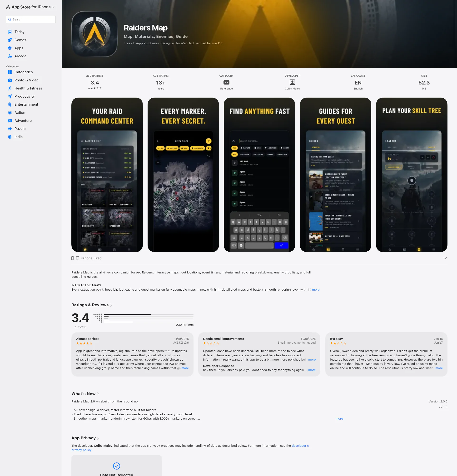Click the Entertainment popcorn icon
Viewport: 457px width, 476px height.
pyautogui.click(x=10, y=104)
